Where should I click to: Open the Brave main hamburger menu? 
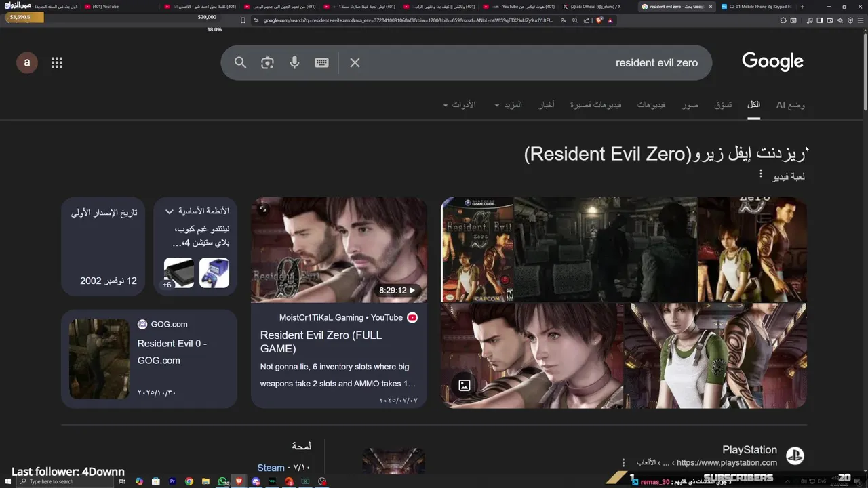(x=860, y=20)
